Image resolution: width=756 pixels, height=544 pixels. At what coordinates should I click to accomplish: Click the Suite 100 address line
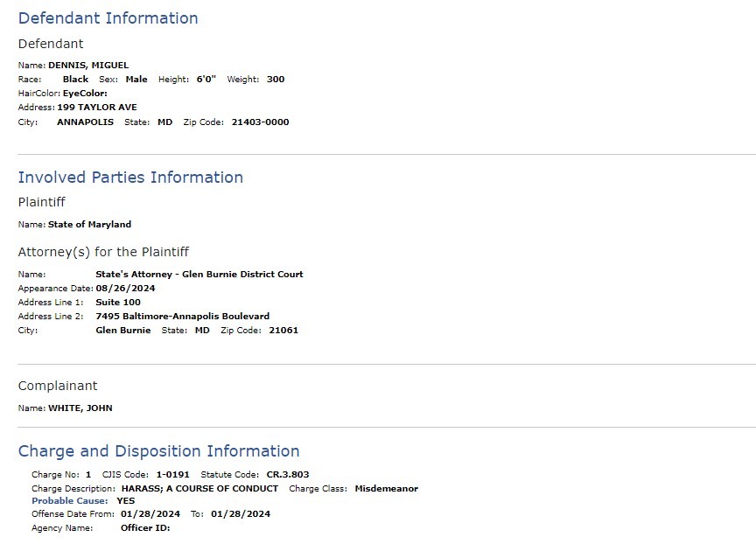tap(118, 302)
